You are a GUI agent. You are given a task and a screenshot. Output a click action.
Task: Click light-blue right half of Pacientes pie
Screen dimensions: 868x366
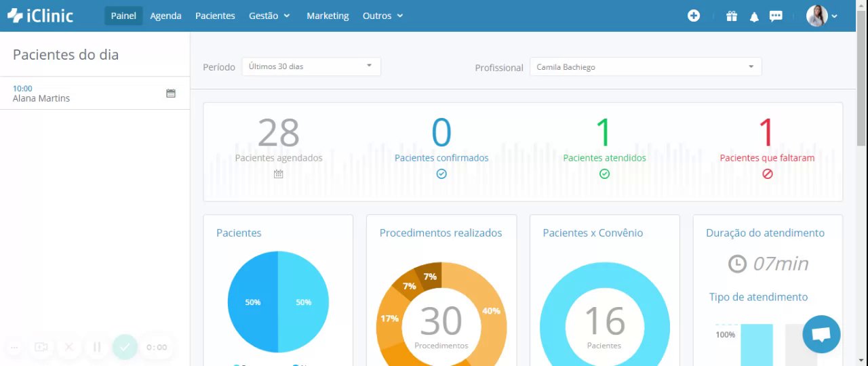point(303,302)
